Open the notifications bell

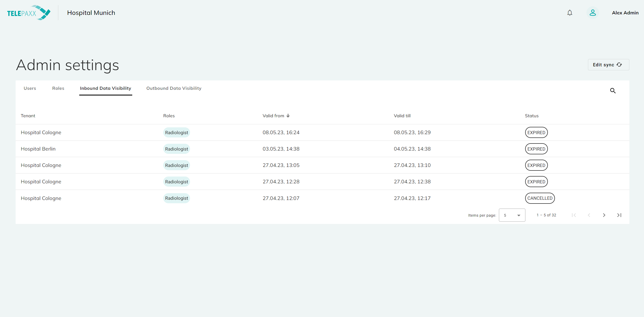(x=570, y=13)
